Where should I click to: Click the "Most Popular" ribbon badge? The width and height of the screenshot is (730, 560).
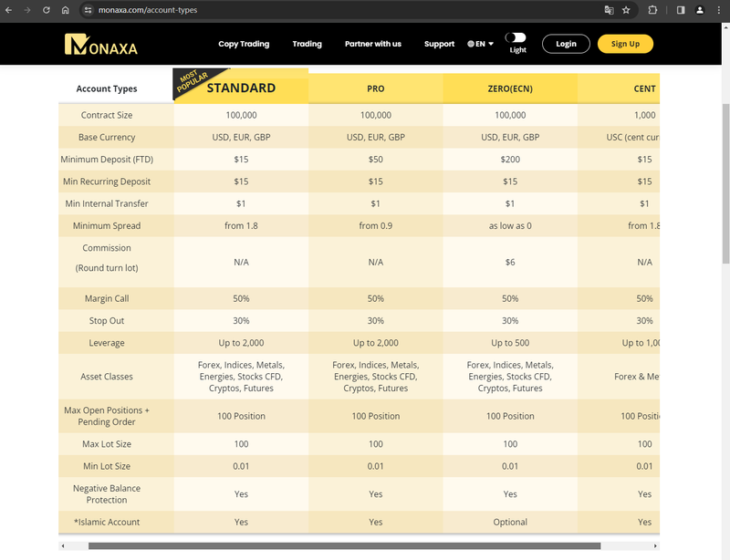pos(193,79)
